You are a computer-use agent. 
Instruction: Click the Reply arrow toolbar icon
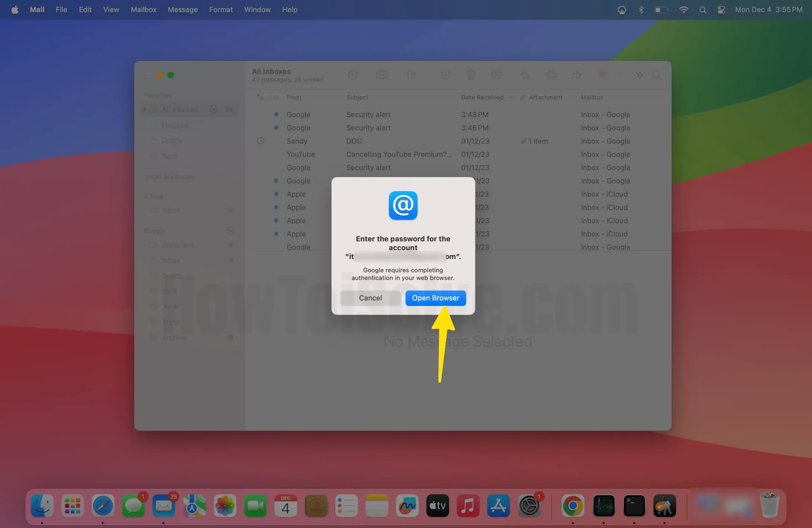coord(525,75)
